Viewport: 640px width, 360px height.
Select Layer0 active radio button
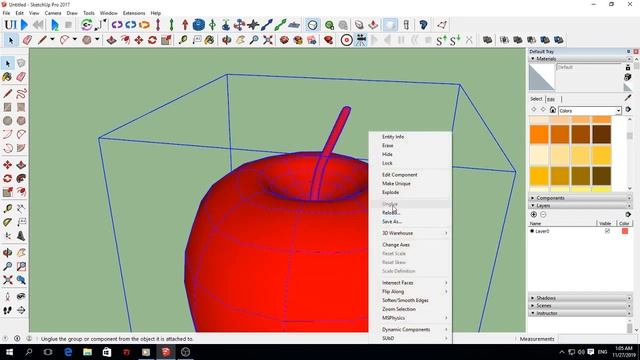[x=532, y=231]
